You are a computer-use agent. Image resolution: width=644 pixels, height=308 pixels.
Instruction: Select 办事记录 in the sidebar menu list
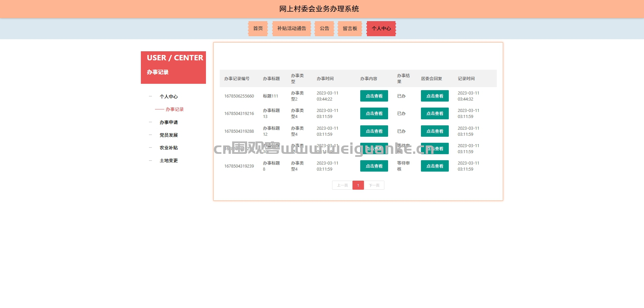(174, 109)
